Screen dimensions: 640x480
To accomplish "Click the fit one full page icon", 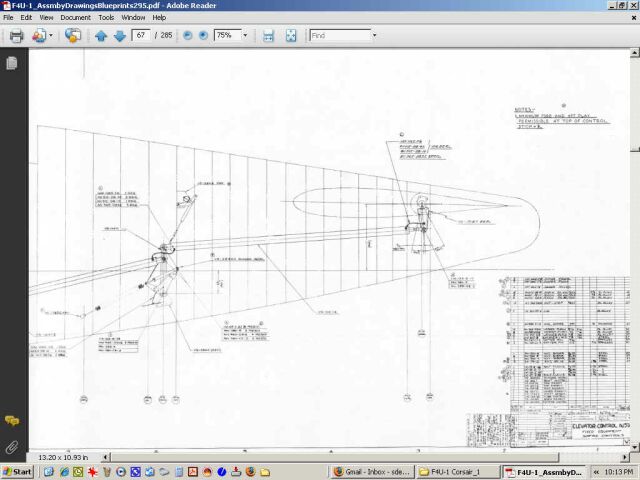I will (291, 36).
